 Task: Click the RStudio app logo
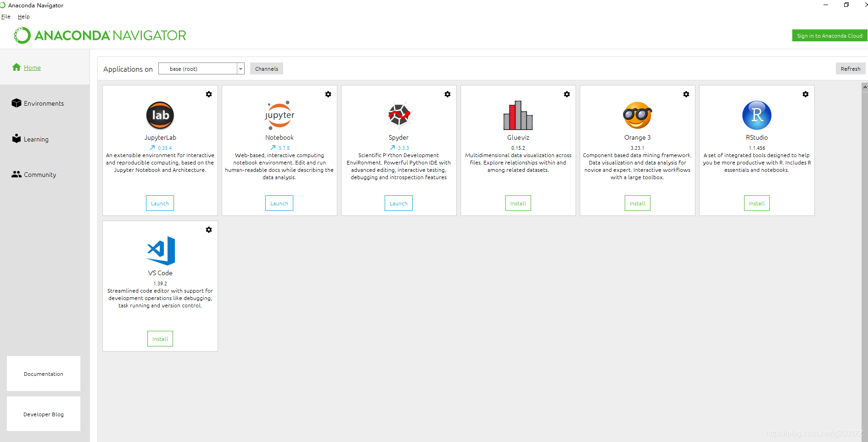pos(757,115)
